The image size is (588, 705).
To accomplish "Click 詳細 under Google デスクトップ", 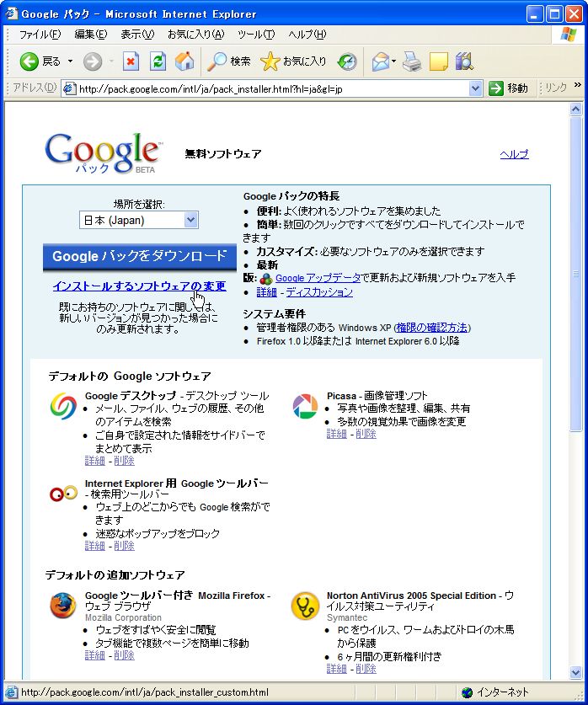I will (95, 461).
